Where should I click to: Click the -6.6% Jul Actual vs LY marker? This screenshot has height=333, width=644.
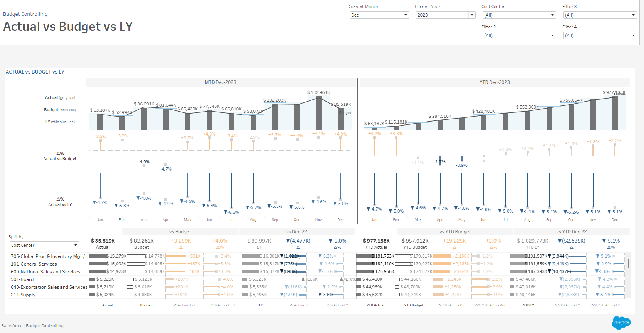click(231, 208)
